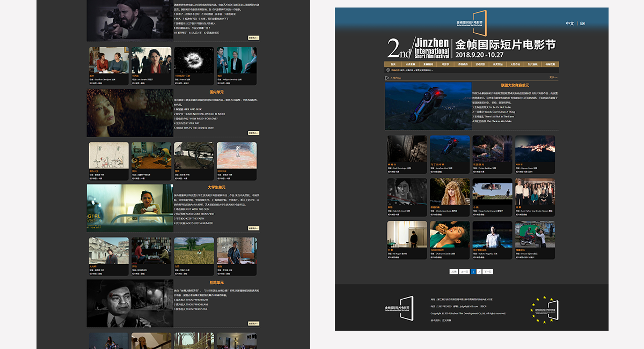Open the couple-in-rain banner image
This screenshot has height=349, width=644.
(130, 113)
